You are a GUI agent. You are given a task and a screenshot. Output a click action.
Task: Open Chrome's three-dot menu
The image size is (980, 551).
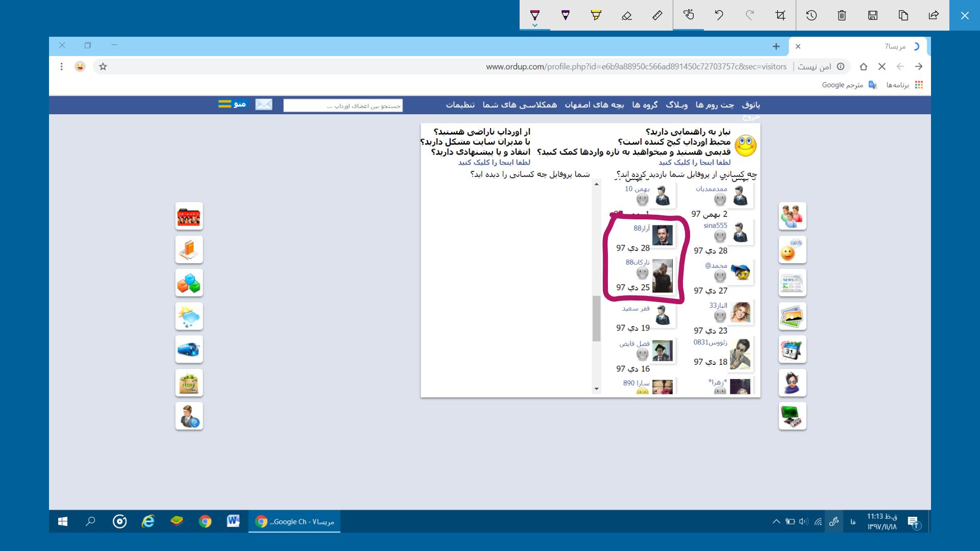tap(62, 66)
